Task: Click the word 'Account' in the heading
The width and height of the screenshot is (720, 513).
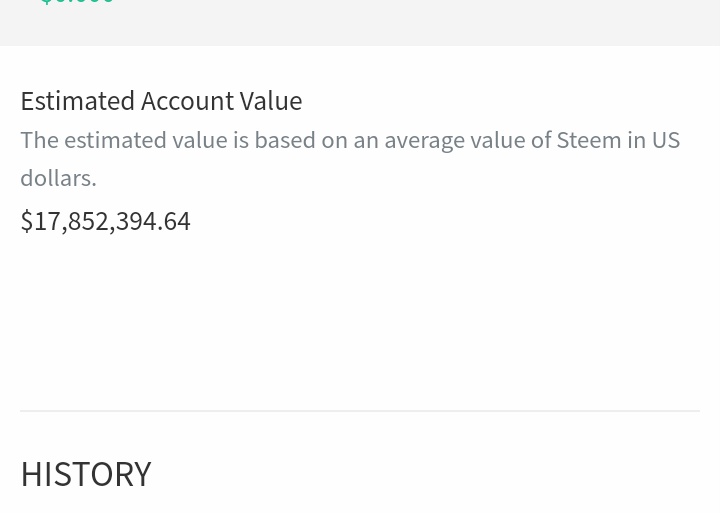Action: click(186, 100)
